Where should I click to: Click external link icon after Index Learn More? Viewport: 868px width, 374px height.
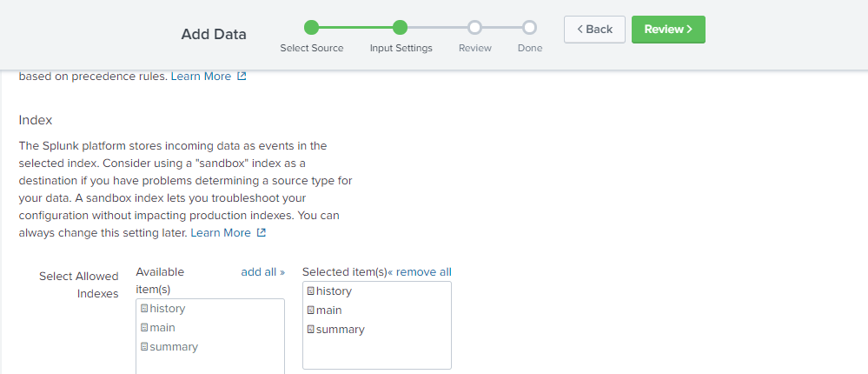click(x=262, y=233)
